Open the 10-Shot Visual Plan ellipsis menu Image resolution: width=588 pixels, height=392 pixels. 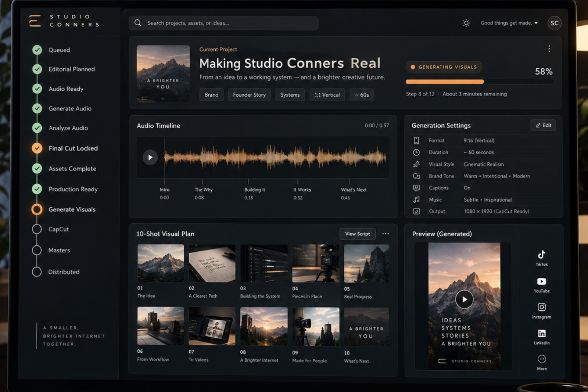[x=386, y=234]
